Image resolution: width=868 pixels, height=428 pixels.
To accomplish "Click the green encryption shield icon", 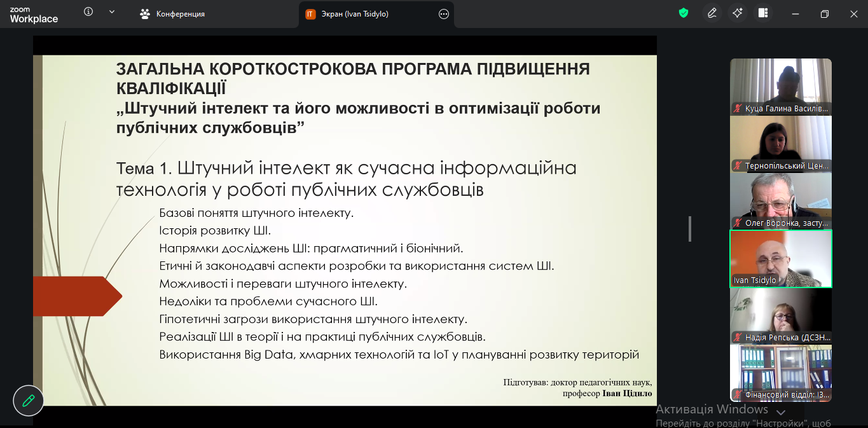I will pyautogui.click(x=684, y=13).
